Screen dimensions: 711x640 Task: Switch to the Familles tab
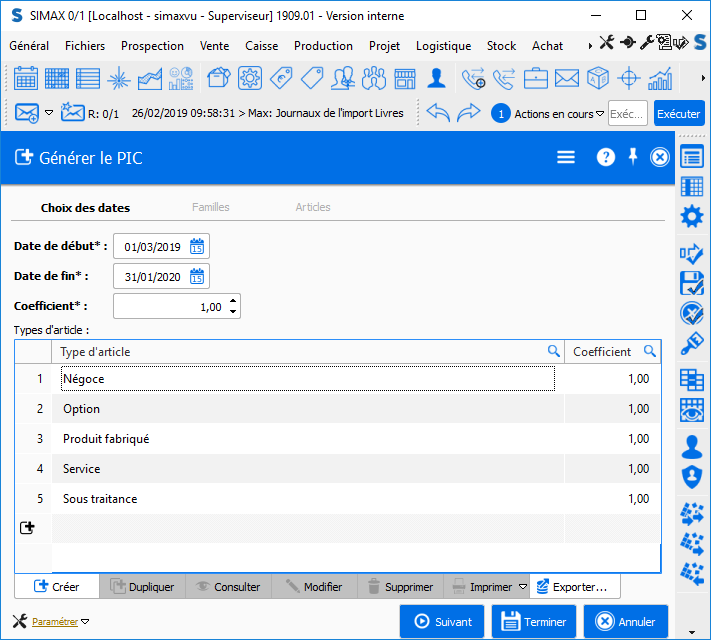tap(210, 207)
